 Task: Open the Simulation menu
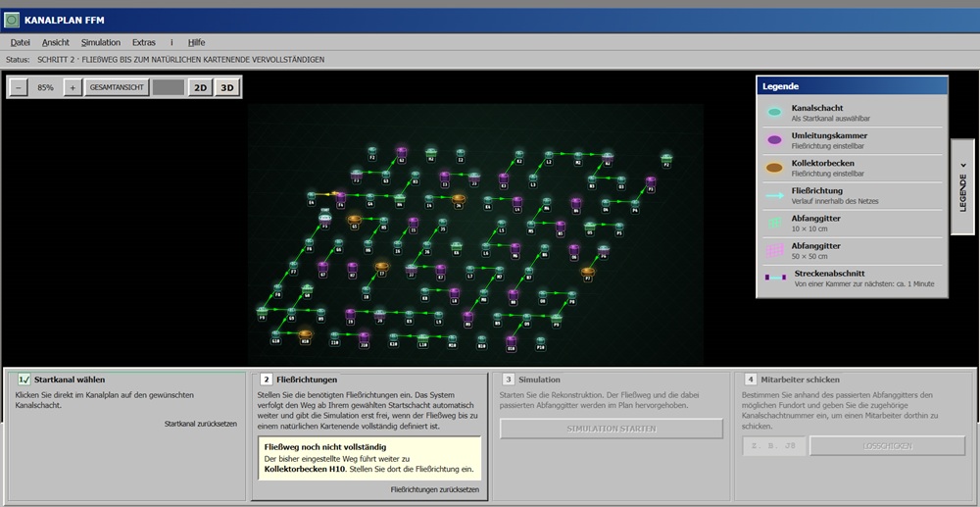(x=101, y=42)
